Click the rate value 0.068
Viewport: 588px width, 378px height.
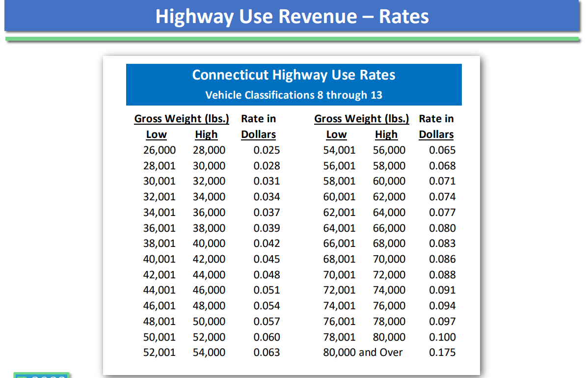[443, 166]
